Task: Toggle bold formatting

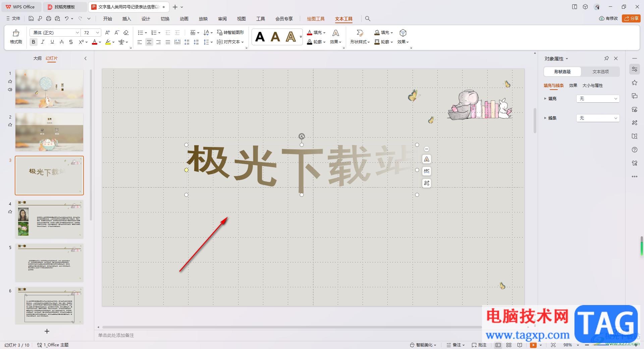Action: coord(33,42)
